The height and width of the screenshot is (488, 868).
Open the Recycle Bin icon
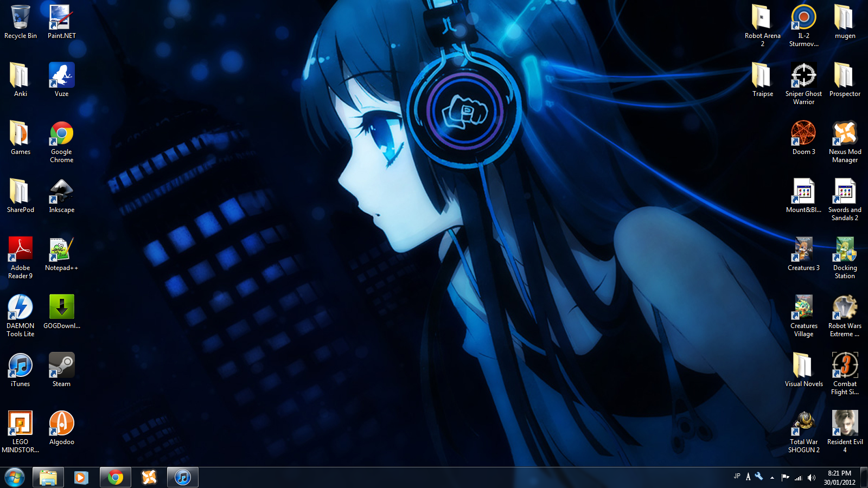[x=21, y=22]
